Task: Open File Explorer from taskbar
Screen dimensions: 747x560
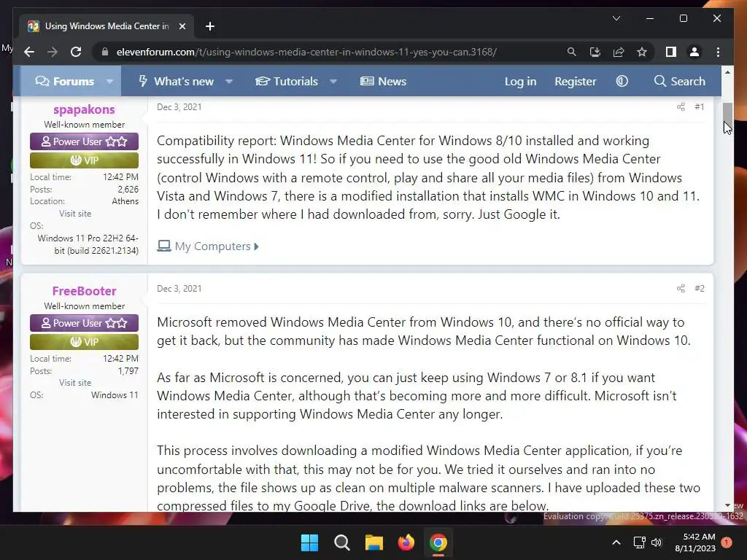Action: click(374, 542)
